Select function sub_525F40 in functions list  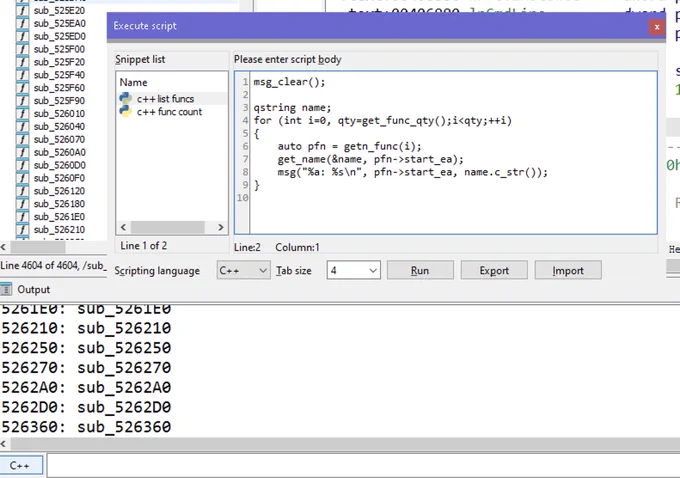(59, 75)
